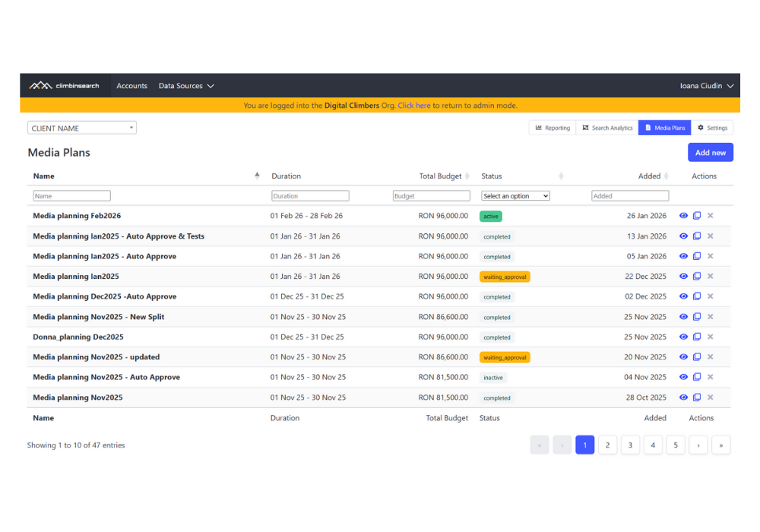760x532 pixels.
Task: Switch to the Reporting tab
Action: pos(553,128)
